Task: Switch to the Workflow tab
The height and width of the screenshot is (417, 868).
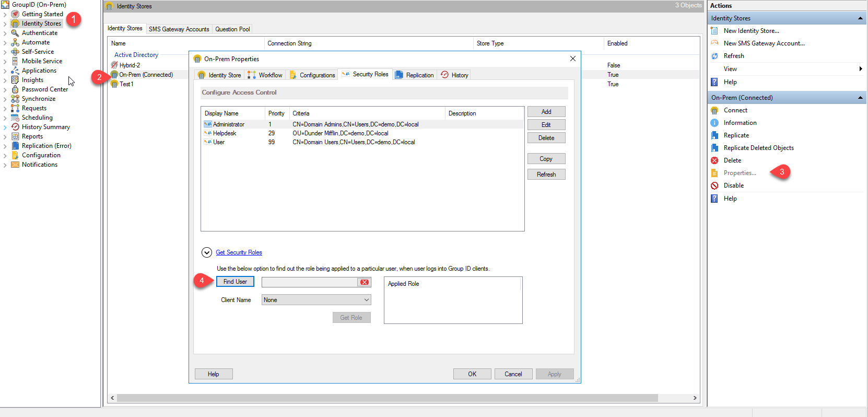Action: tap(265, 75)
